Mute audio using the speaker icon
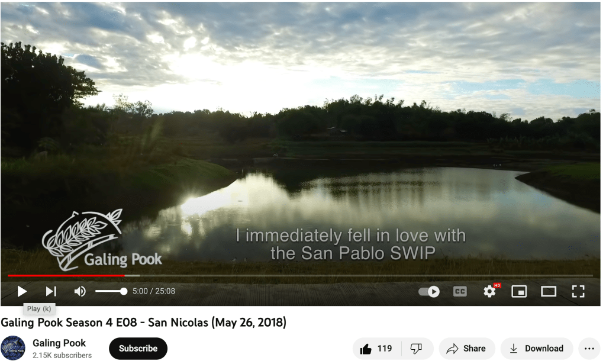The image size is (606, 364). coord(80,291)
